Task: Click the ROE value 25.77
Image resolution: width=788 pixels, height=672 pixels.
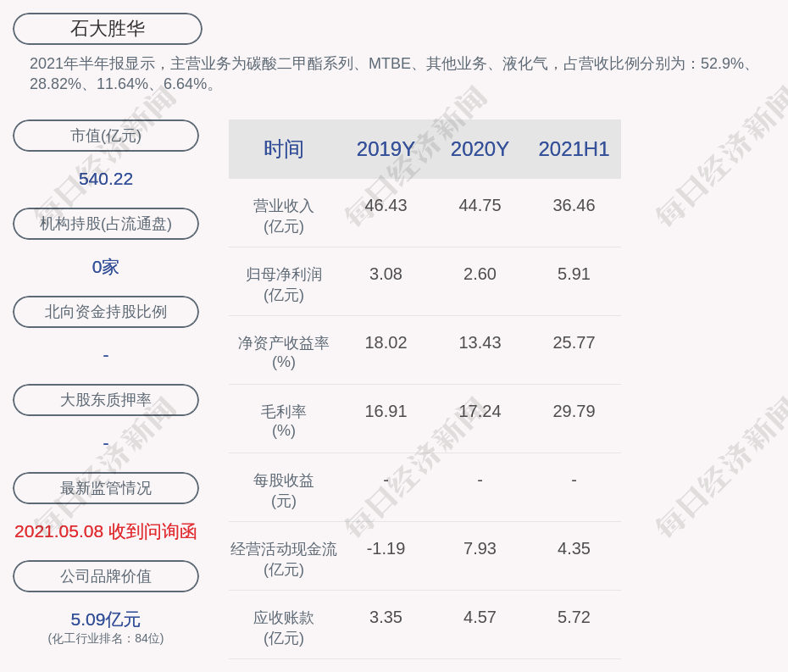Action: coord(574,343)
